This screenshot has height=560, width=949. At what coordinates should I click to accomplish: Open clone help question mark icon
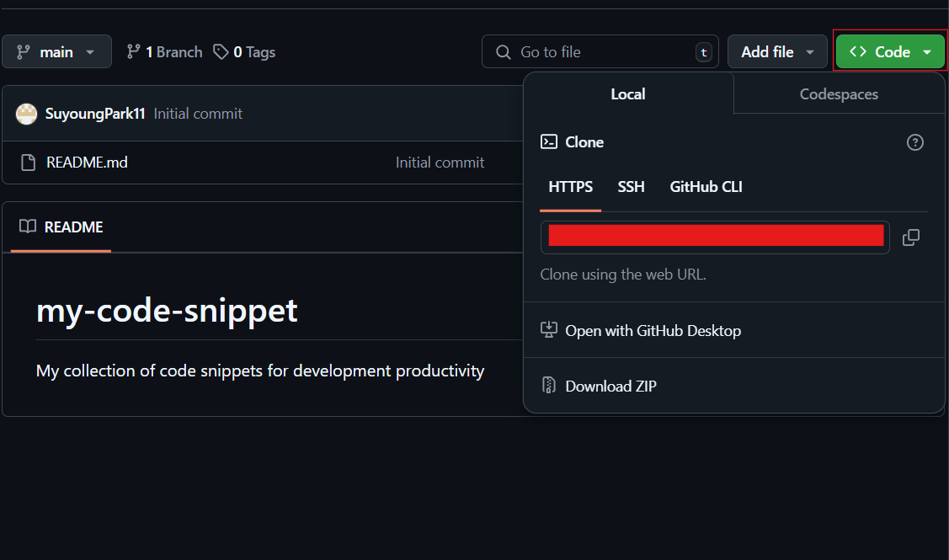914,142
